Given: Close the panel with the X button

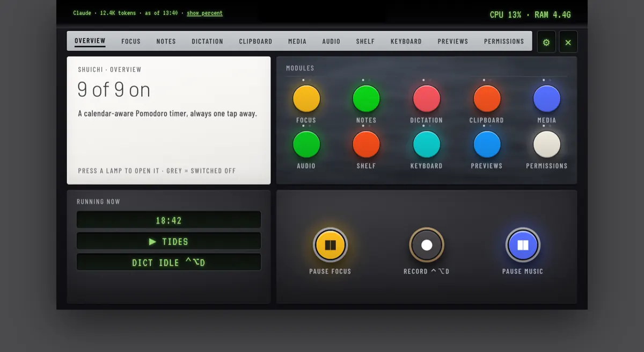Looking at the screenshot, I should coord(568,42).
